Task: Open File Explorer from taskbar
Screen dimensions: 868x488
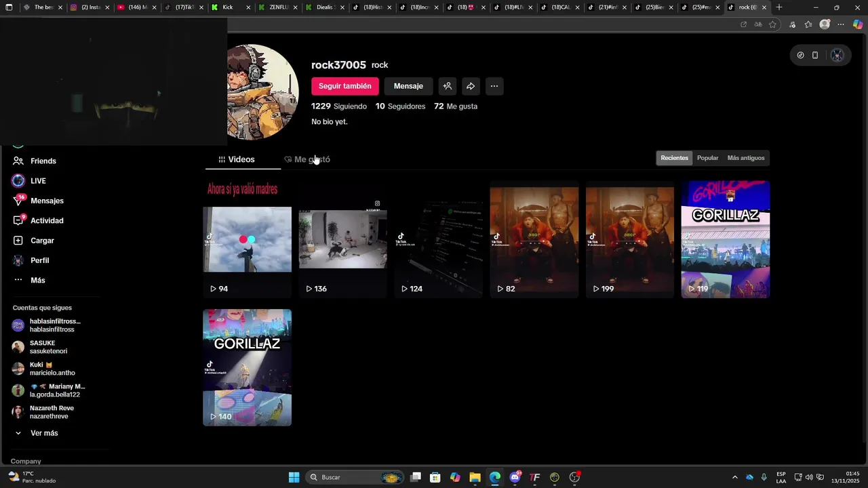Action: pos(475,477)
